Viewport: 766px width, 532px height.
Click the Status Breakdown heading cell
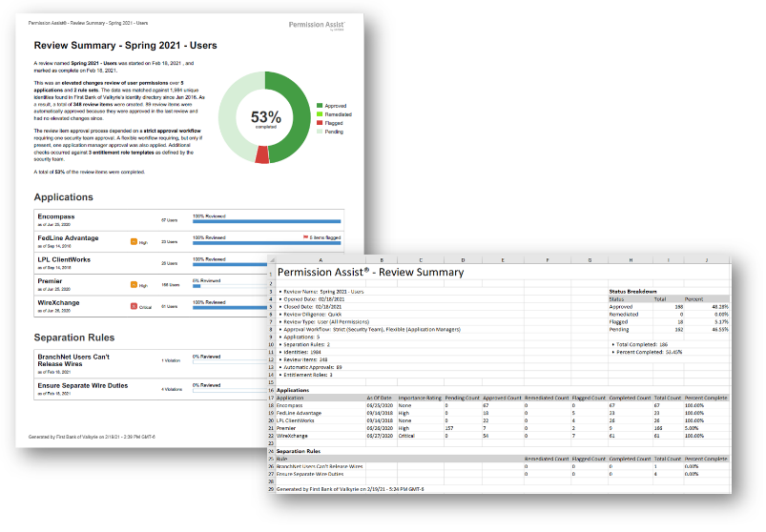pos(634,291)
